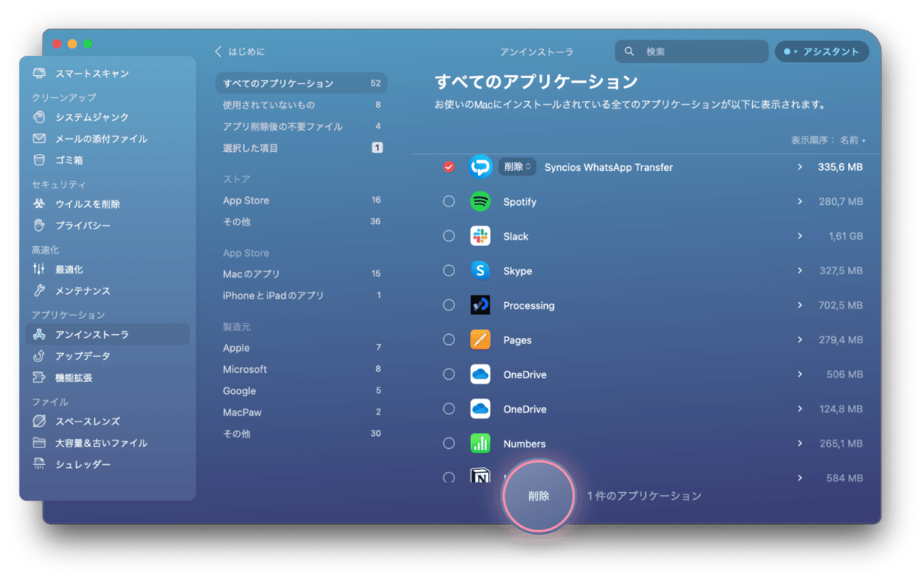Enable the Pages checkbox

tap(449, 339)
